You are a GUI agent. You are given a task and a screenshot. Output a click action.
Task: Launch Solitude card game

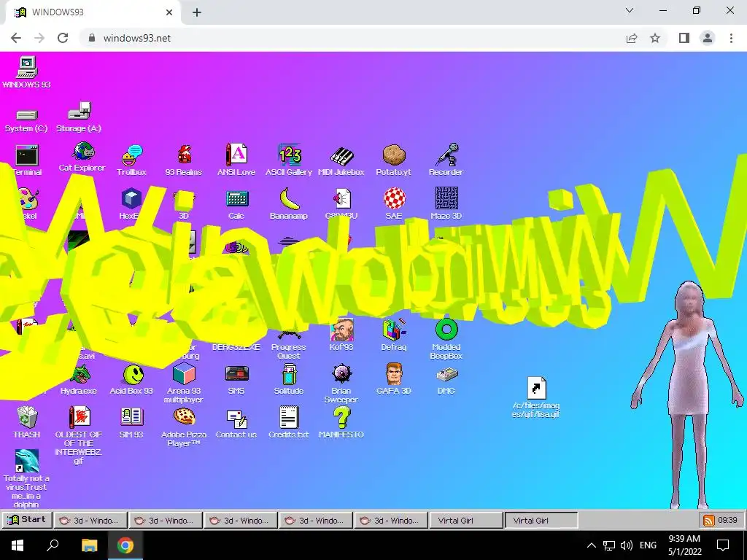pyautogui.click(x=289, y=374)
